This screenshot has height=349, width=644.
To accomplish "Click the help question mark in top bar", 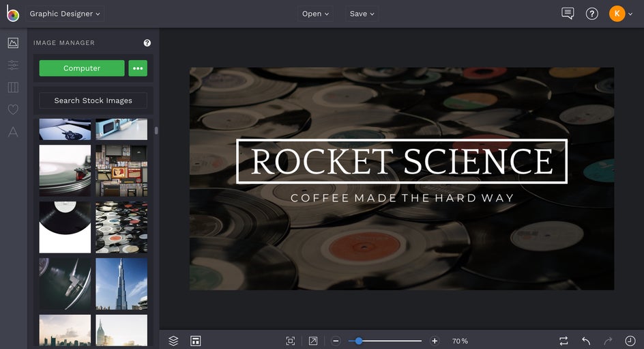I will [x=592, y=14].
